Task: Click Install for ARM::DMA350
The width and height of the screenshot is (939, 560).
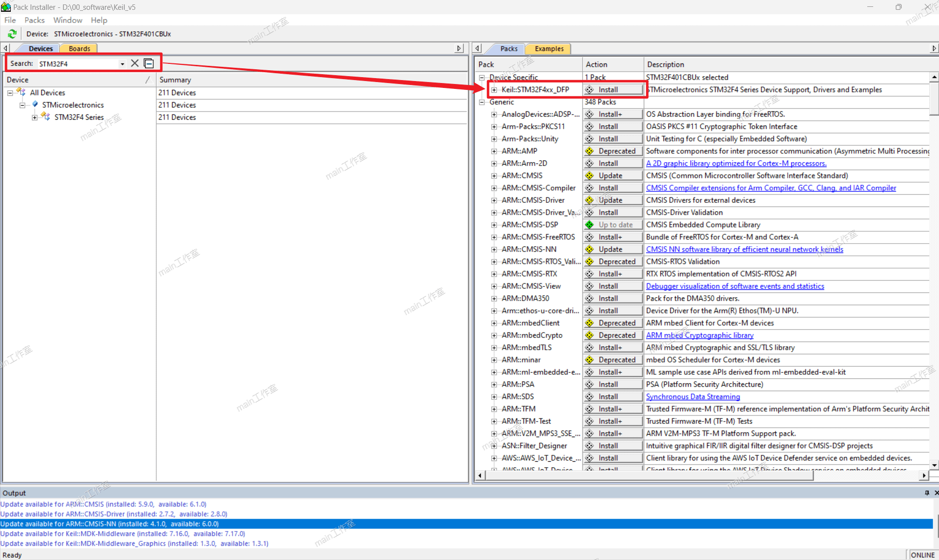Action: click(x=613, y=299)
